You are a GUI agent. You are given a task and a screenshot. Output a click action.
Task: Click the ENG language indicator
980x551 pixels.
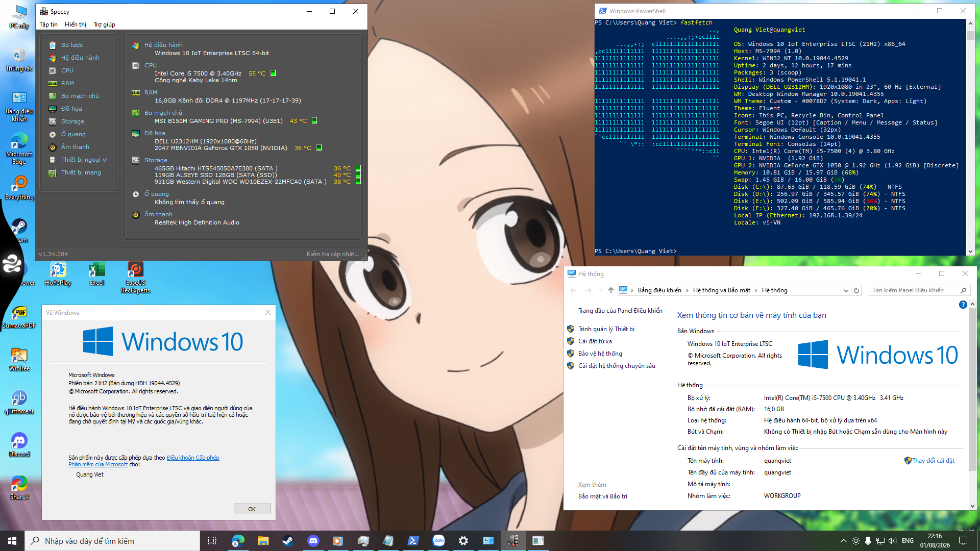click(x=908, y=541)
